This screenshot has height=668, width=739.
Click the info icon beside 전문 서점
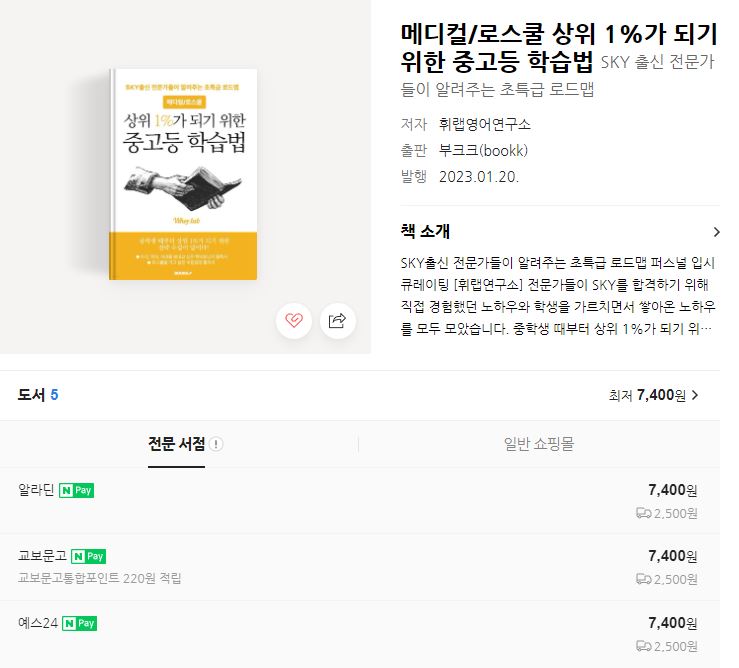pyautogui.click(x=217, y=445)
